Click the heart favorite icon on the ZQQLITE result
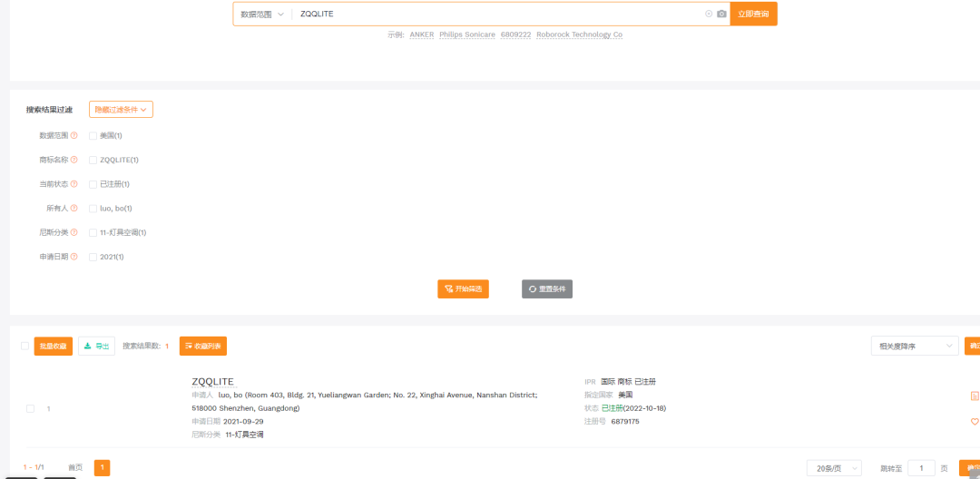 975,422
